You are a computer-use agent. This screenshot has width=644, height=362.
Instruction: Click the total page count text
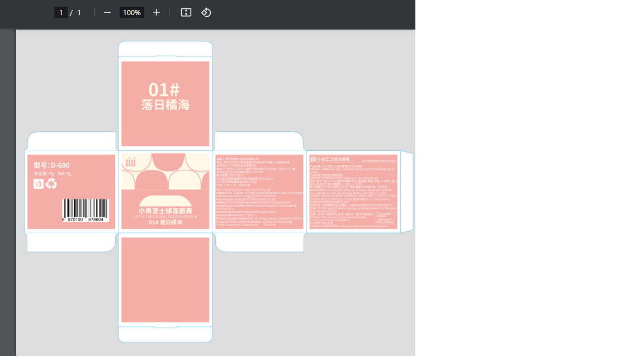pos(79,12)
